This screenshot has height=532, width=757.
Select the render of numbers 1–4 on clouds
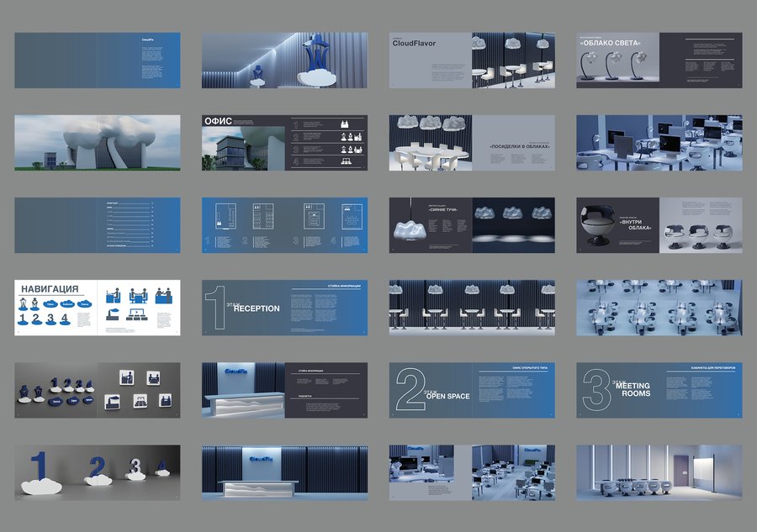tap(97, 472)
